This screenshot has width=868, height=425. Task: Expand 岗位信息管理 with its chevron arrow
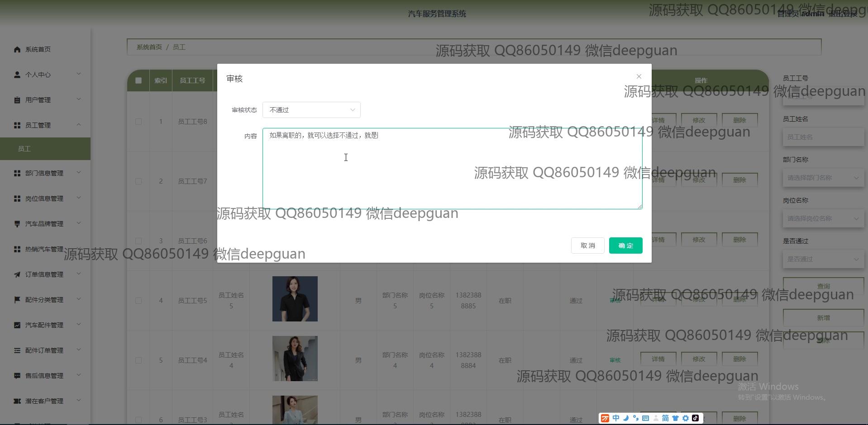[79, 198]
